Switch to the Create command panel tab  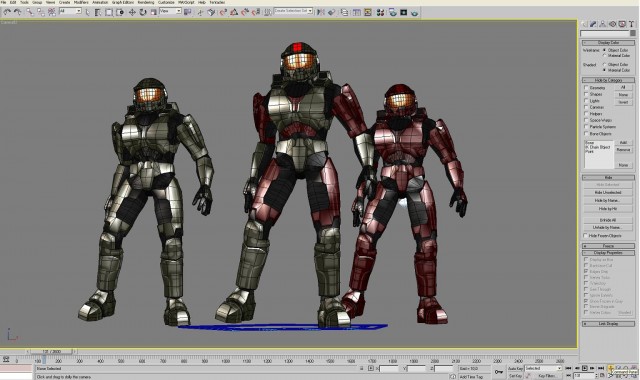584,24
